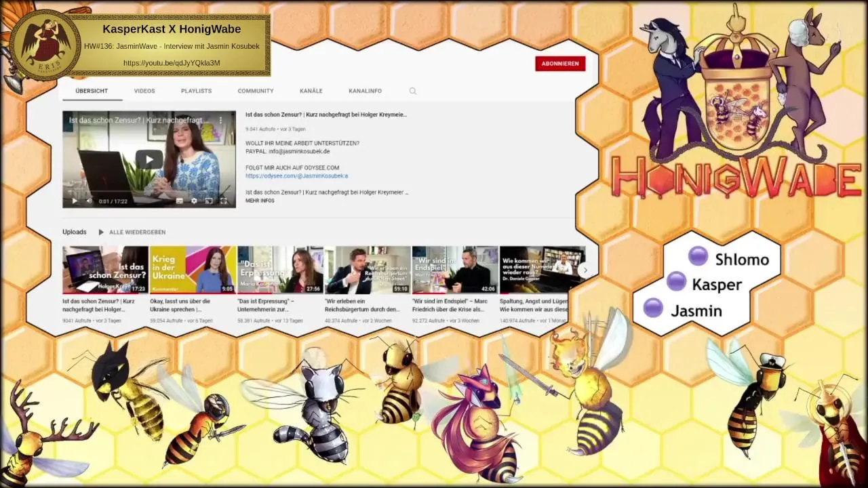Mute the featured video via speaker icon
Screen dimensions: 868x488
[x=88, y=201]
